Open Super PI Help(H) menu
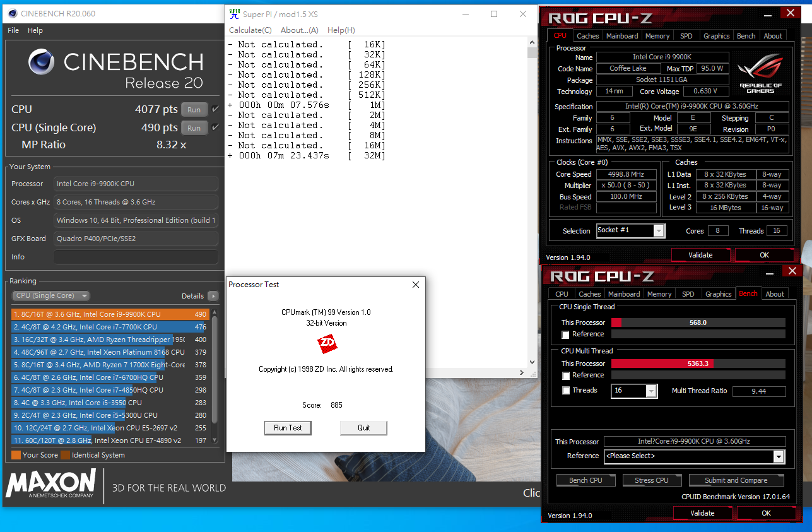 341,30
